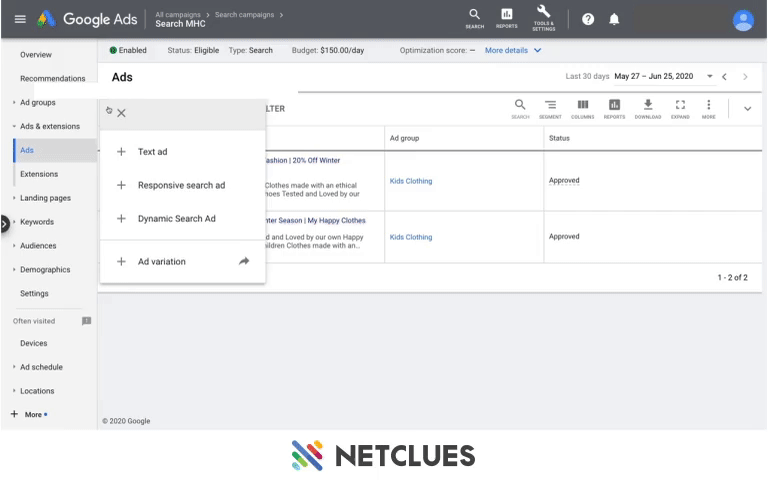Open the Columns selector icon

coord(582,108)
